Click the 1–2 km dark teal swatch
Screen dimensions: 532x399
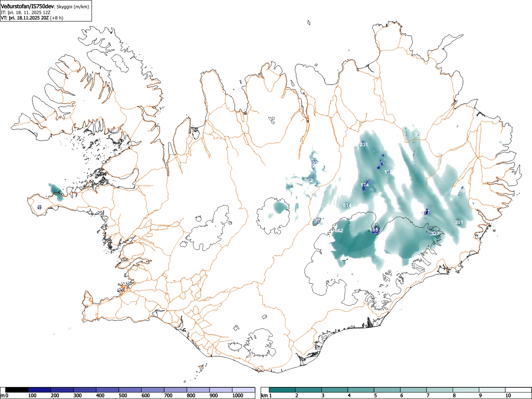283,390
